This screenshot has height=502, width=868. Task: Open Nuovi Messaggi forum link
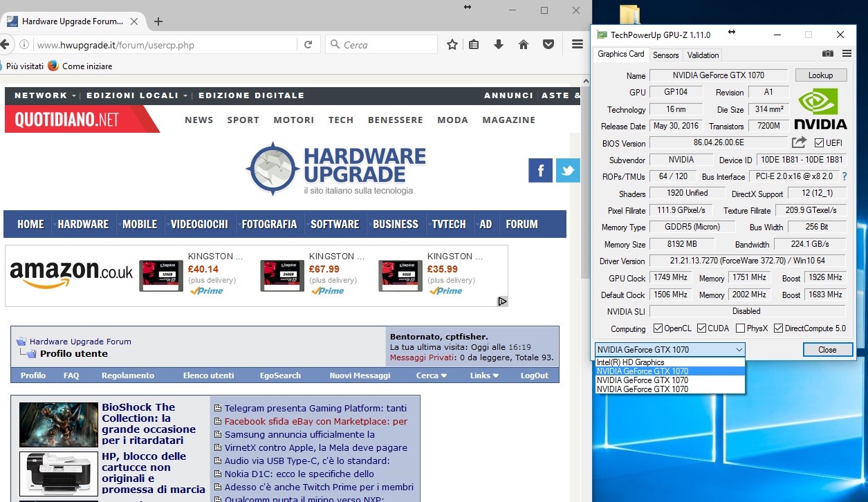[360, 375]
